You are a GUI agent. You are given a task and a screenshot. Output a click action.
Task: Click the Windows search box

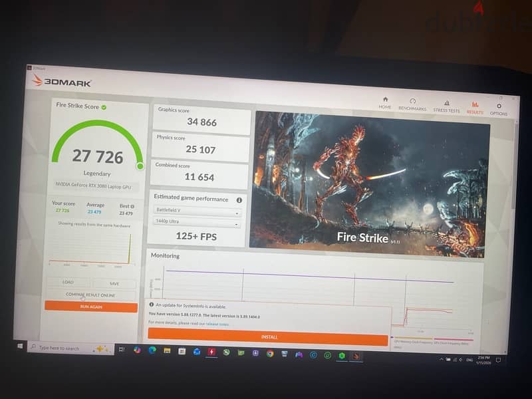[x=70, y=348]
